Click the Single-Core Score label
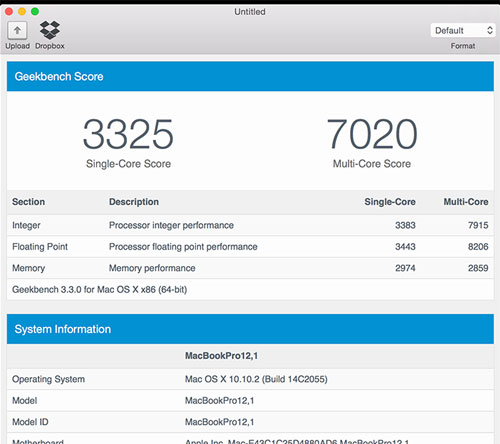500x444 pixels. (x=128, y=164)
